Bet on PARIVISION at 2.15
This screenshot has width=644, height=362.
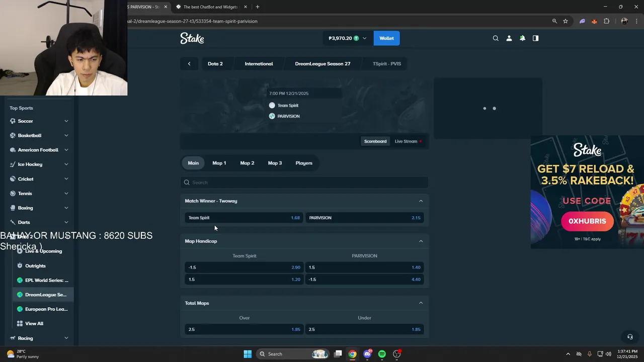pos(365,218)
